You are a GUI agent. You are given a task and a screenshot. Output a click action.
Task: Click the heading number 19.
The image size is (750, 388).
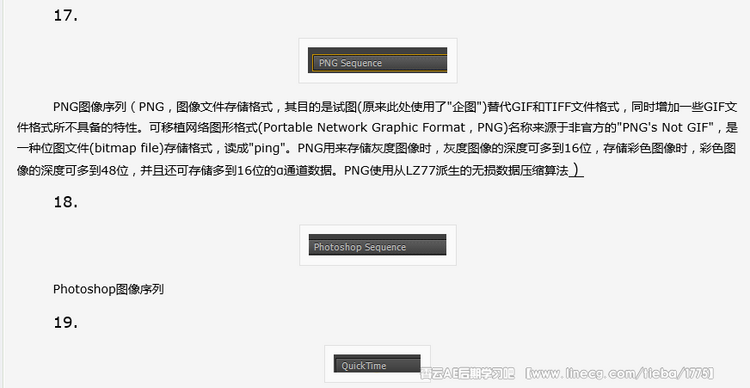coord(66,322)
